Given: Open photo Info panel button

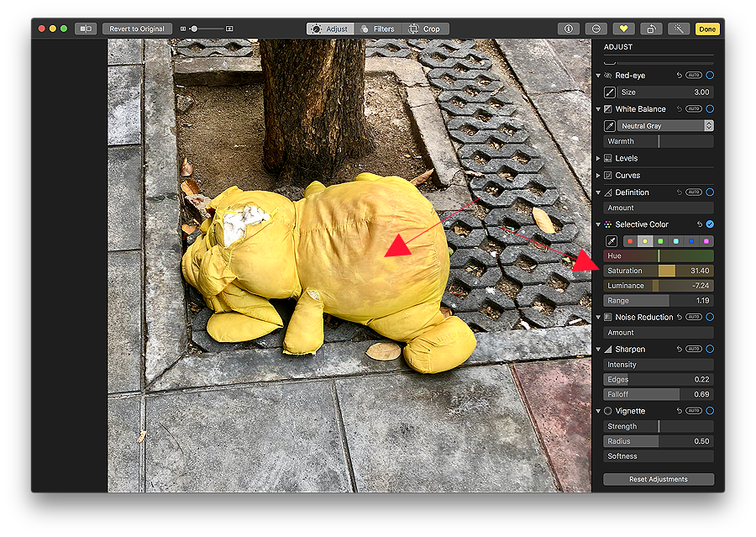Looking at the screenshot, I should (569, 29).
